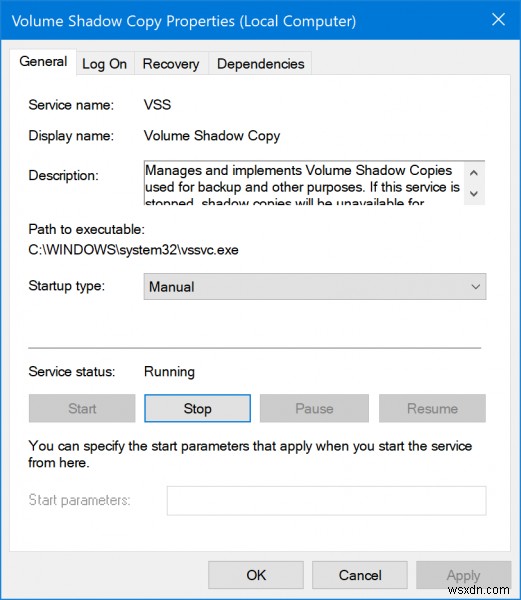Click into the Start parameters field
The image size is (521, 600).
[x=327, y=501]
